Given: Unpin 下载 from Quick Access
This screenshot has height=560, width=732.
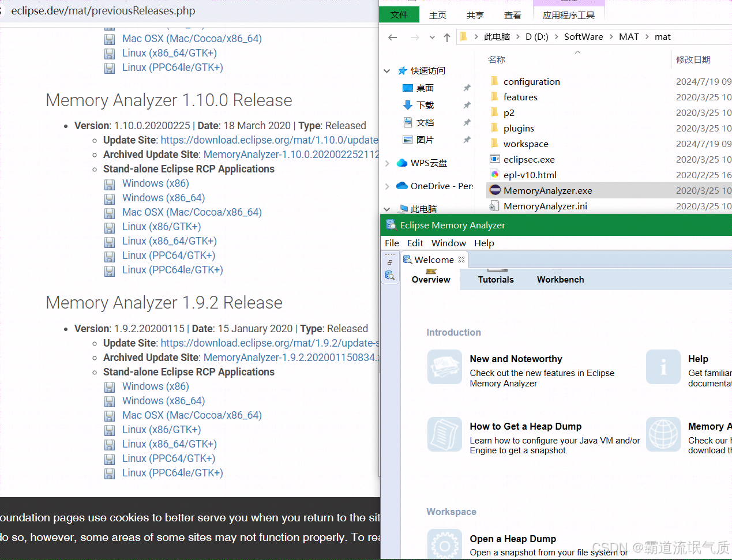Looking at the screenshot, I should click(468, 104).
